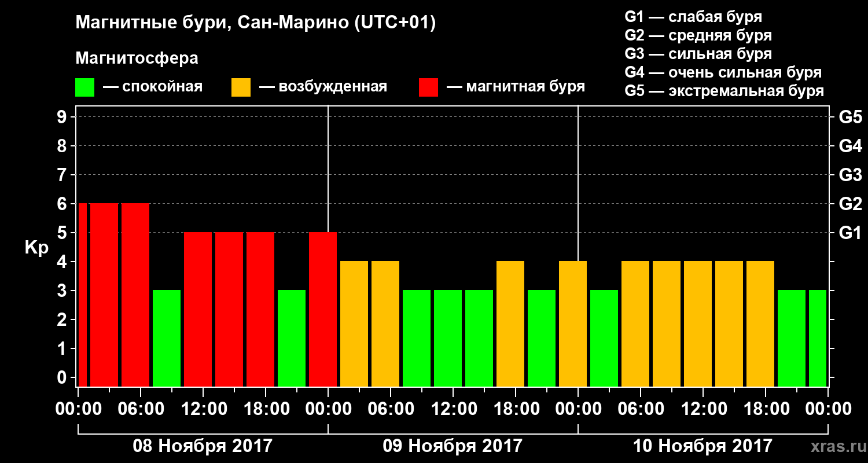Viewport: 868px width, 463px height.
Task: Click the '12:00' time label under 10 Ноября
Action: (704, 409)
